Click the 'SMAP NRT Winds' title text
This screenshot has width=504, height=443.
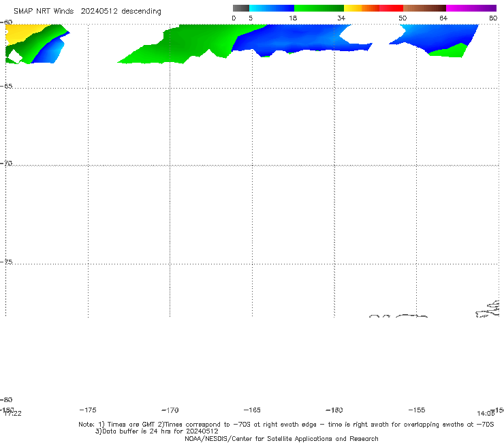coord(44,11)
